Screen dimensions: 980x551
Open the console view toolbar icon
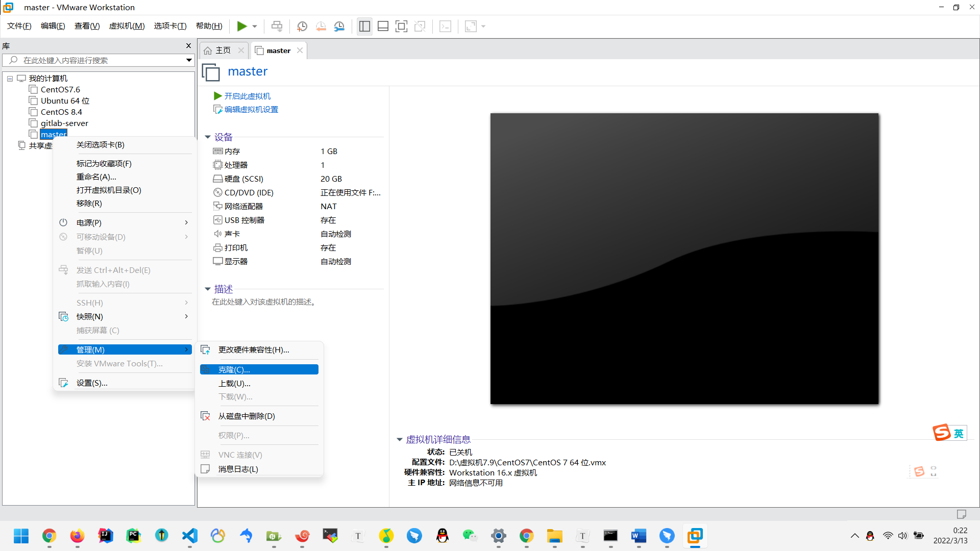click(446, 26)
